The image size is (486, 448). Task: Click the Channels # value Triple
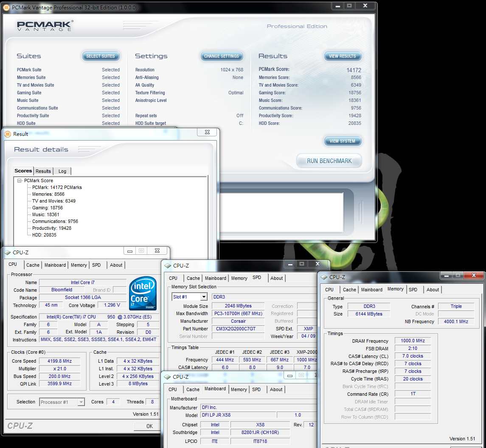click(456, 306)
